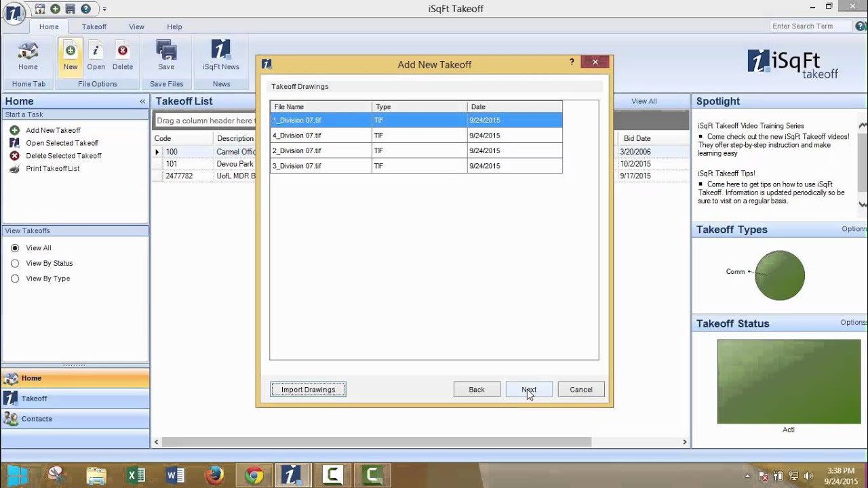Select the 3_Division 07.tif file row
The width and height of the screenshot is (868, 488).
(416, 166)
